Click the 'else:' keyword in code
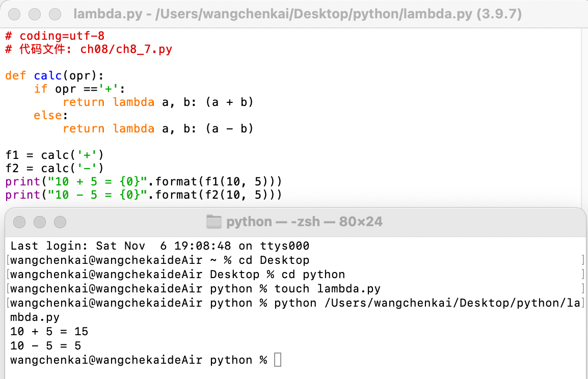 (50, 115)
